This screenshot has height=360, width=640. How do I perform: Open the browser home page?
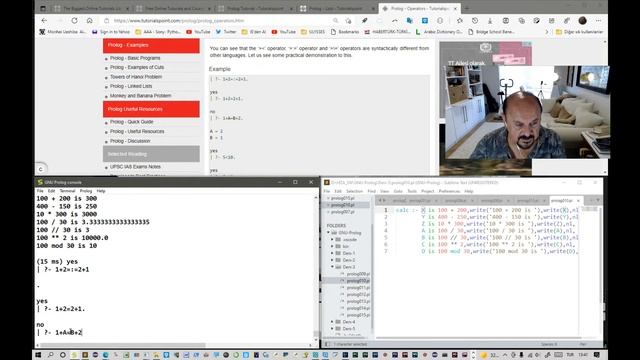pos(89,20)
